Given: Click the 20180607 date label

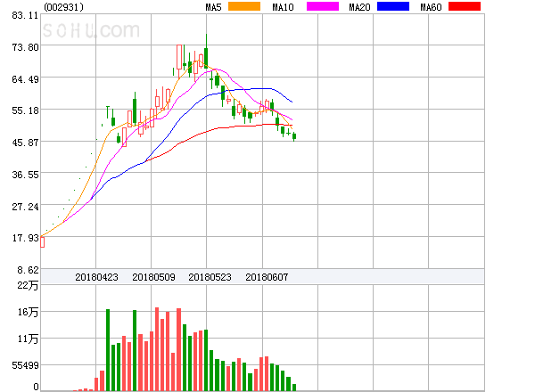Looking at the screenshot, I should 267,277.
